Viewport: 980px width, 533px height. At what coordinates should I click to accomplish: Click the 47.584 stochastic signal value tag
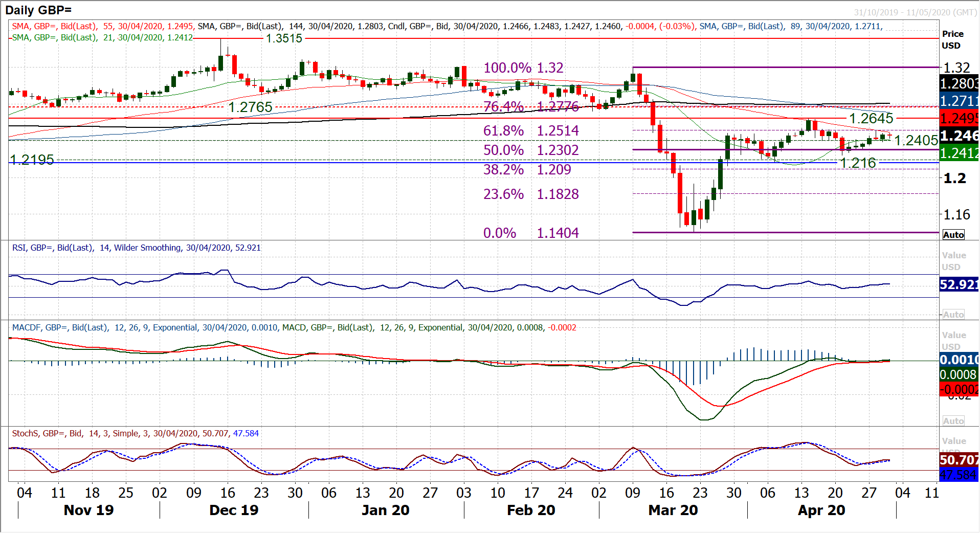point(959,475)
